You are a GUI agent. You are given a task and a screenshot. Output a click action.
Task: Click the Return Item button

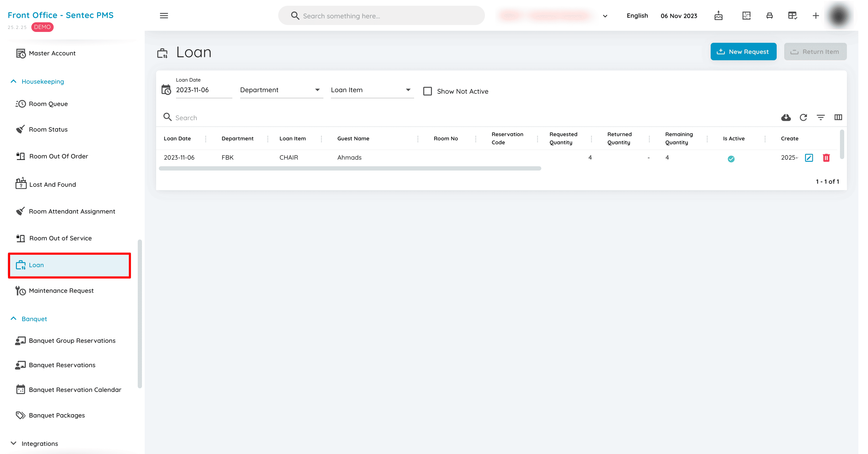[815, 52]
